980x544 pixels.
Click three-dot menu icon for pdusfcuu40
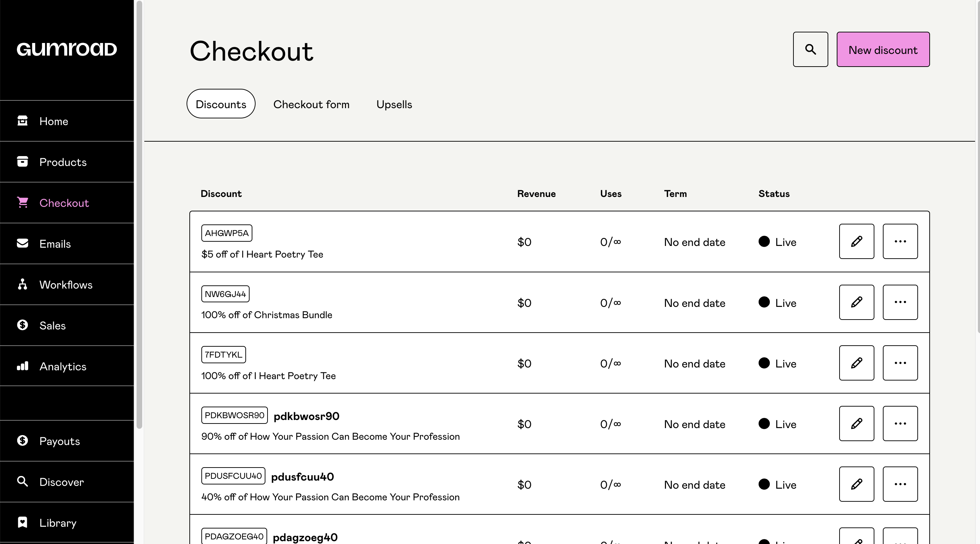(x=900, y=484)
